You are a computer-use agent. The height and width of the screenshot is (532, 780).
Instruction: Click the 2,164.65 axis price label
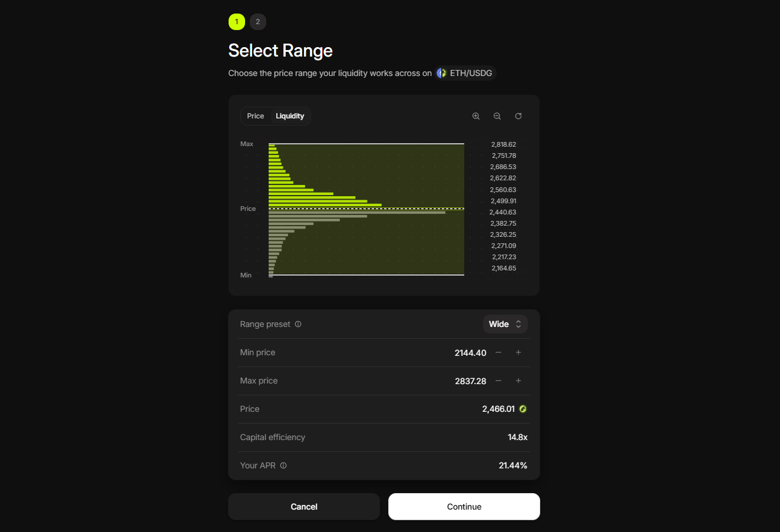504,268
